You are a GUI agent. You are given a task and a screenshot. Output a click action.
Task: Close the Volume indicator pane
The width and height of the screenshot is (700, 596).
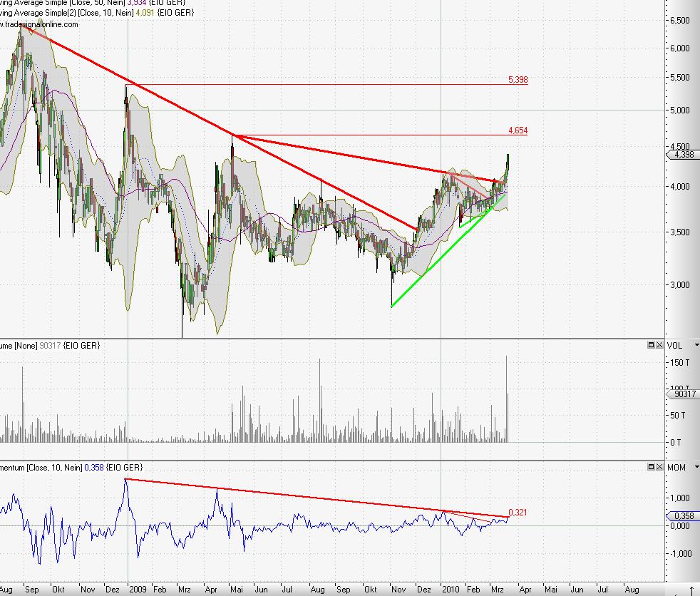[659, 345]
